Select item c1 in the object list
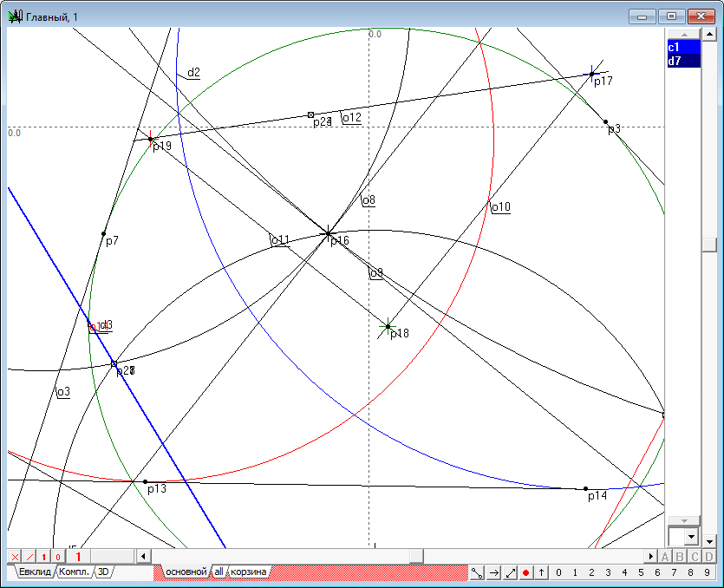The image size is (724, 588). coord(684,47)
